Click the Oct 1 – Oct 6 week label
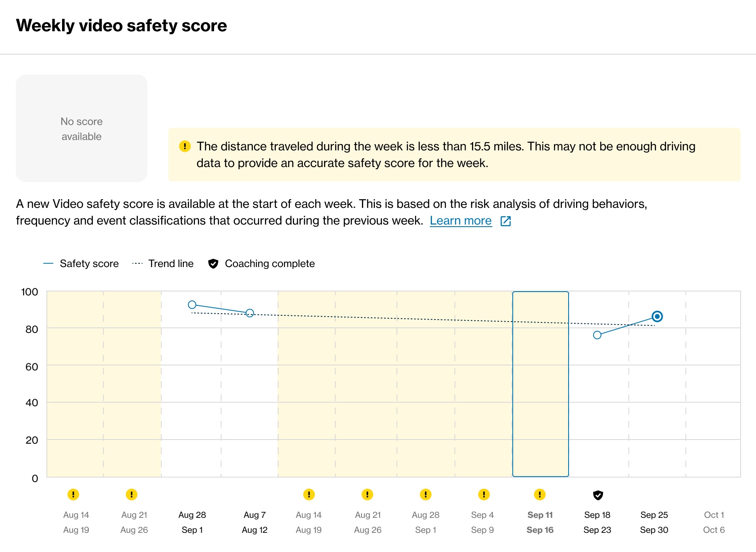Screen dimensions: 756x552 tap(714, 522)
